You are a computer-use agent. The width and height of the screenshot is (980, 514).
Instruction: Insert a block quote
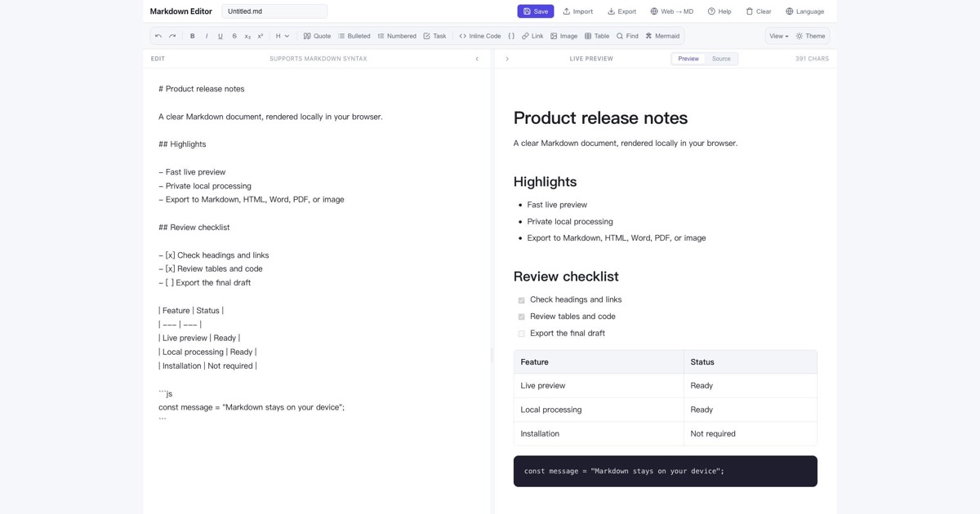pyautogui.click(x=317, y=36)
